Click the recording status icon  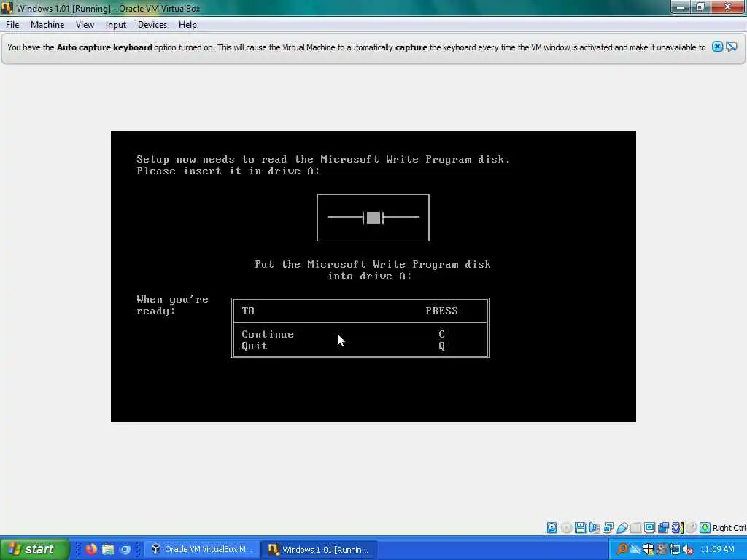[x=663, y=528]
